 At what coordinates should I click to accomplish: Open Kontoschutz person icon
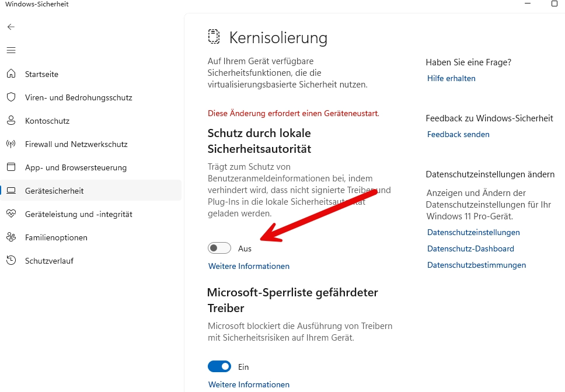pos(11,121)
